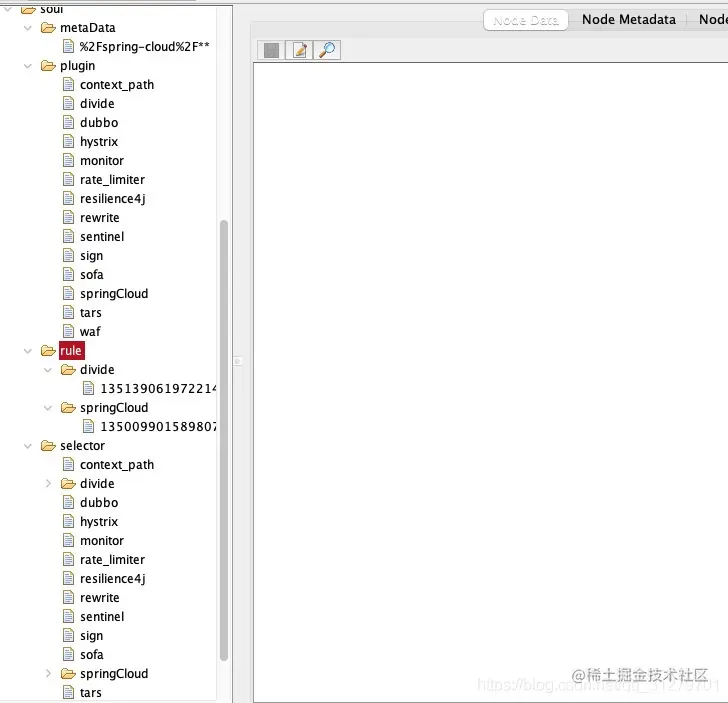Image resolution: width=728 pixels, height=703 pixels.
Task: Select the metaData folder node
Action: (88, 28)
